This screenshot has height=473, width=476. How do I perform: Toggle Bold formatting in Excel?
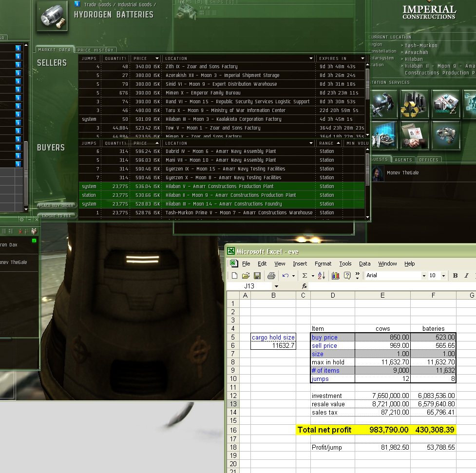[x=455, y=275]
